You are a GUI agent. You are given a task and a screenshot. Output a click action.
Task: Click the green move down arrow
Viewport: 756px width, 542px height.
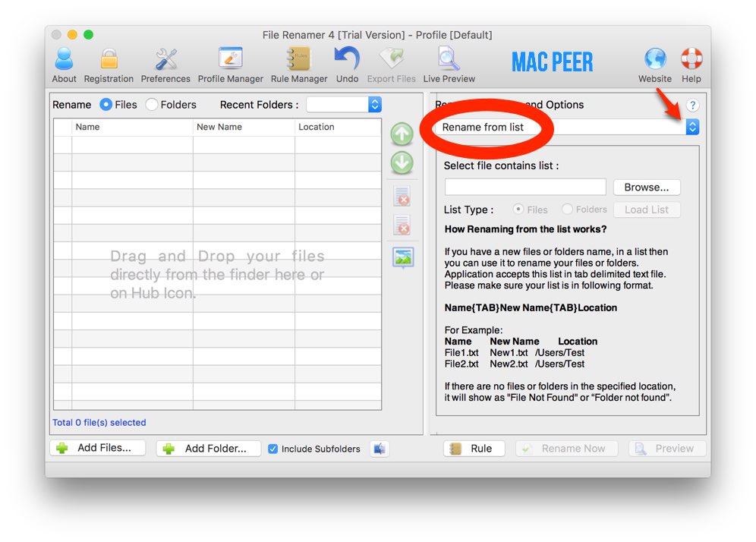pyautogui.click(x=402, y=162)
